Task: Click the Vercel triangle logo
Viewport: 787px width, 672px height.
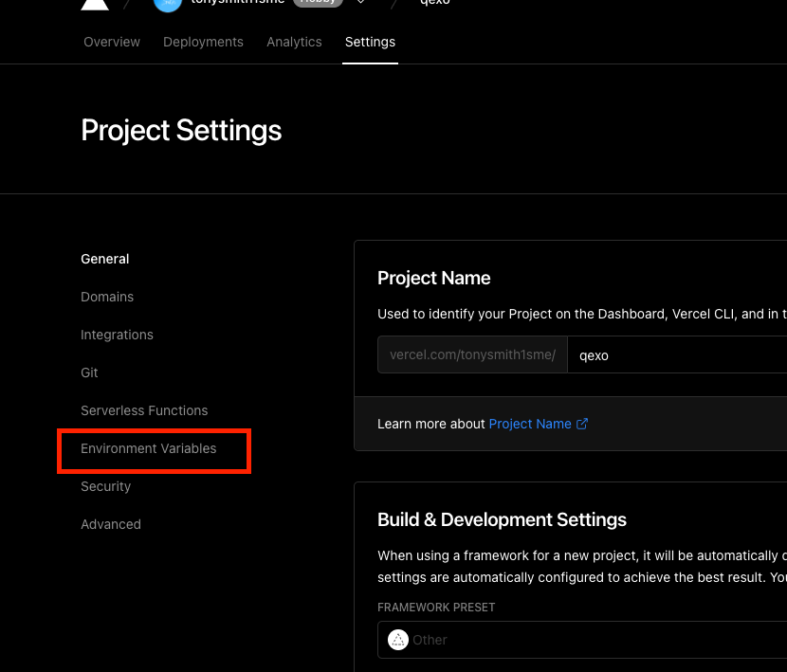Action: point(95,4)
